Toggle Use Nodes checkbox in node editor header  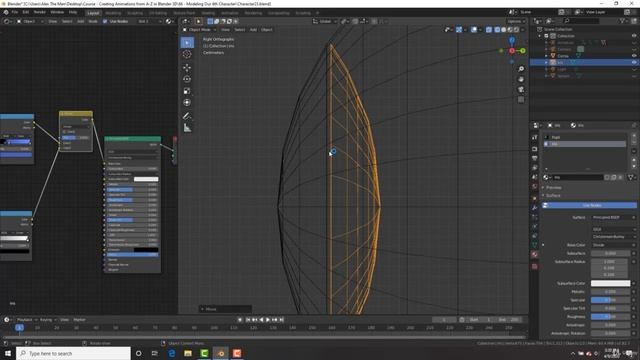pos(105,21)
